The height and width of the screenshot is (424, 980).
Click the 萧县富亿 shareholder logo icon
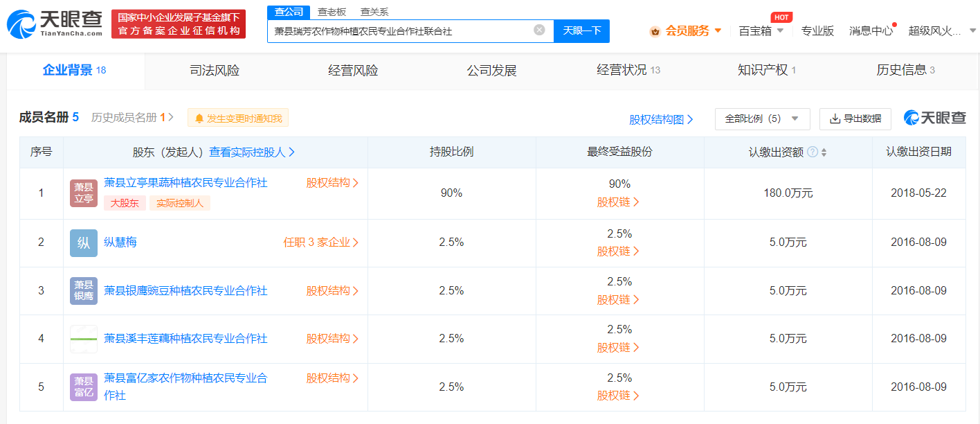(84, 387)
